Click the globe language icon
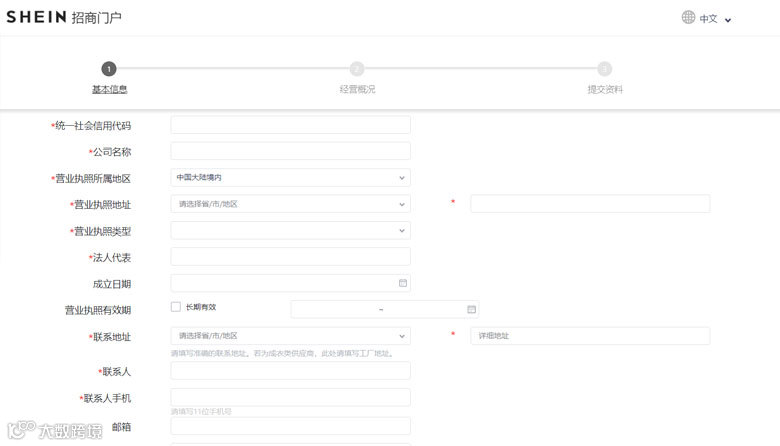780x446 pixels. [x=688, y=17]
